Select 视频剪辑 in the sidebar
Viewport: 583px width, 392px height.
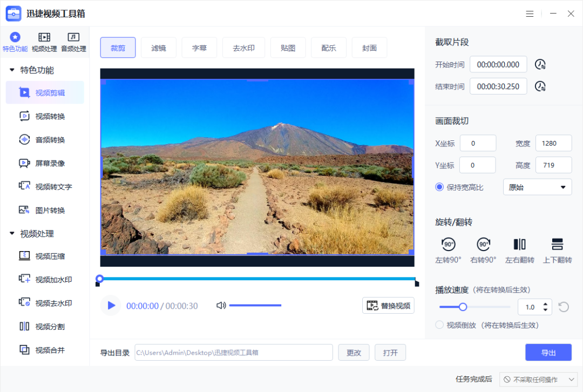[45, 93]
